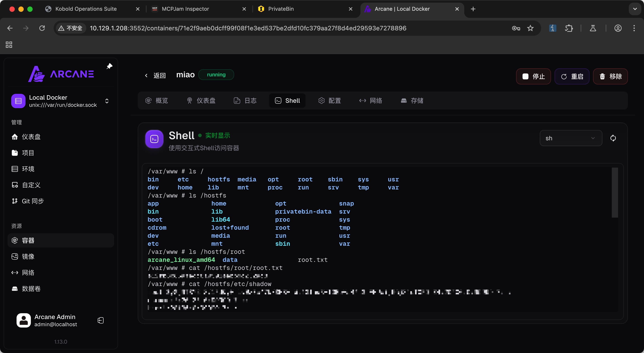
Task: Click the Shell heading
Action: click(x=182, y=136)
